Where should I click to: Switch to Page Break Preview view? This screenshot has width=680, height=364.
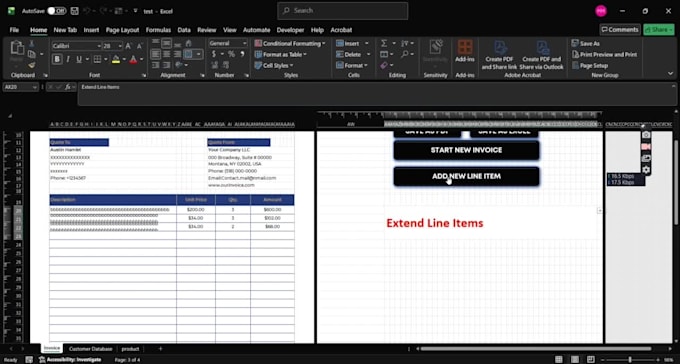pos(590,360)
